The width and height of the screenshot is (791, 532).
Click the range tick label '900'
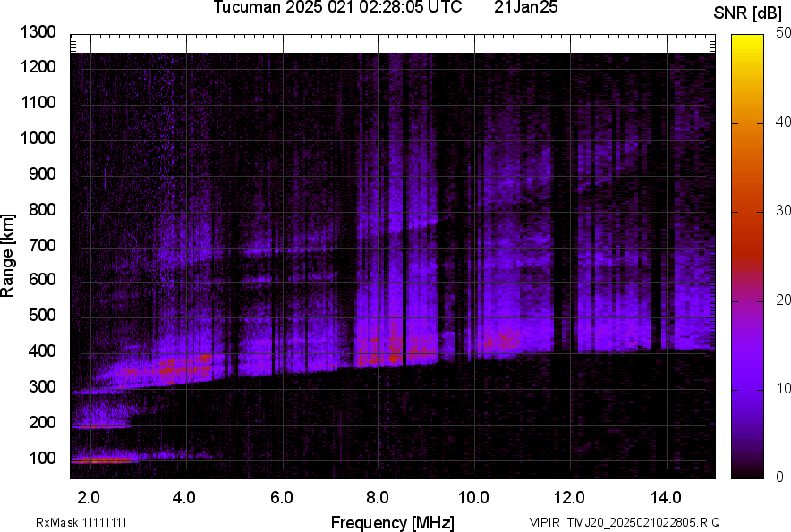click(x=42, y=173)
